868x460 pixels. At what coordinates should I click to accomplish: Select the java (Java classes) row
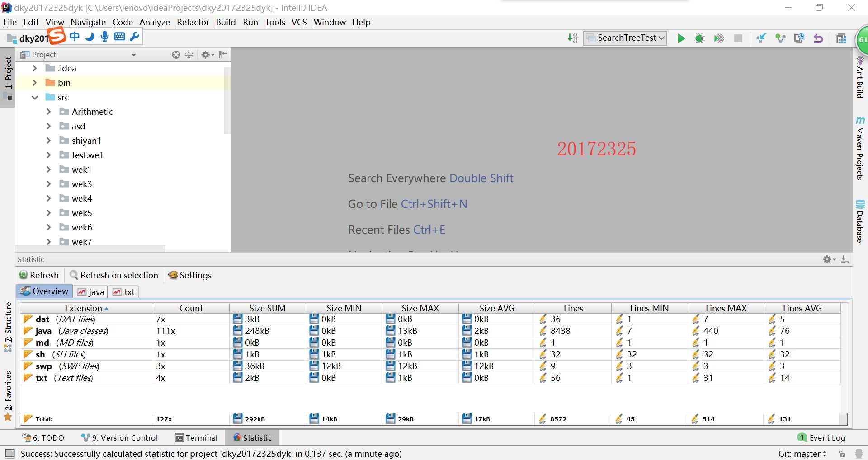pos(430,331)
